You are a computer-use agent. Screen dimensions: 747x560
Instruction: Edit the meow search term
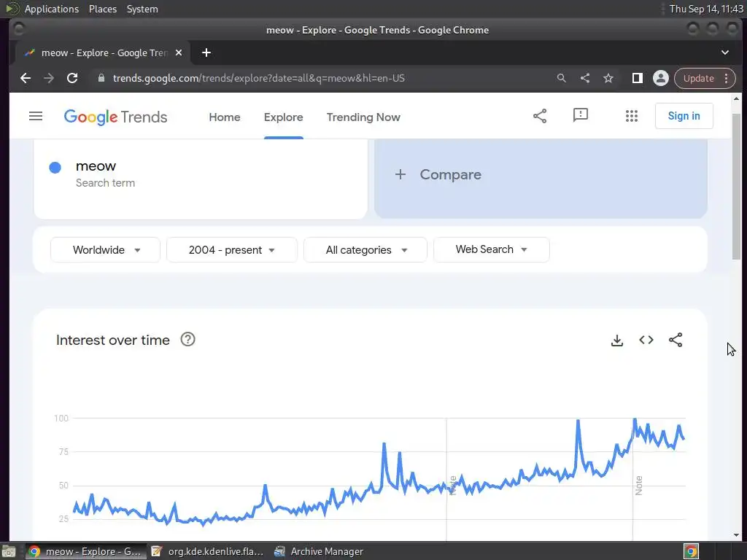96,166
